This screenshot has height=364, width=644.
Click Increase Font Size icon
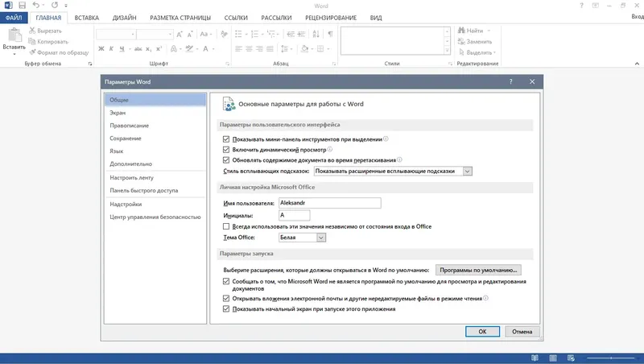pos(180,34)
